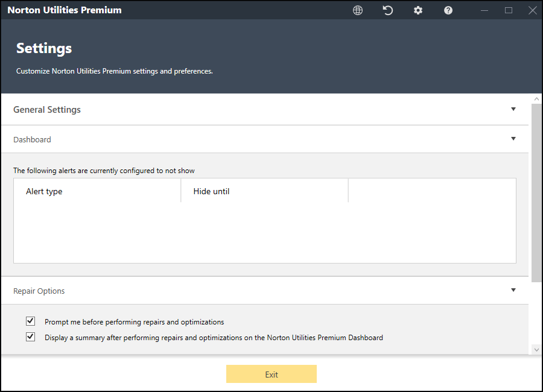Viewport: 543px width, 392px height.
Task: Click the 'Hide until' column header
Action: (x=265, y=191)
